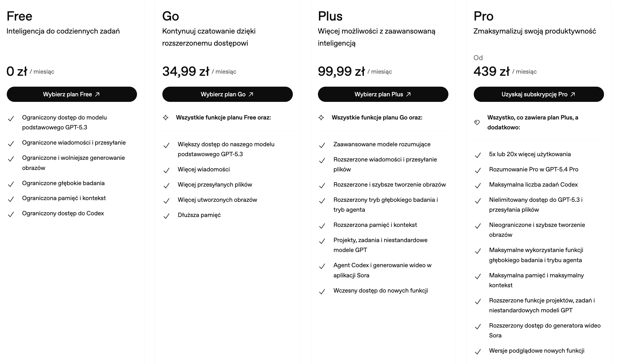Click checkmark next to Dłuższa pamięć
This screenshot has width=618, height=364.
pyautogui.click(x=166, y=216)
